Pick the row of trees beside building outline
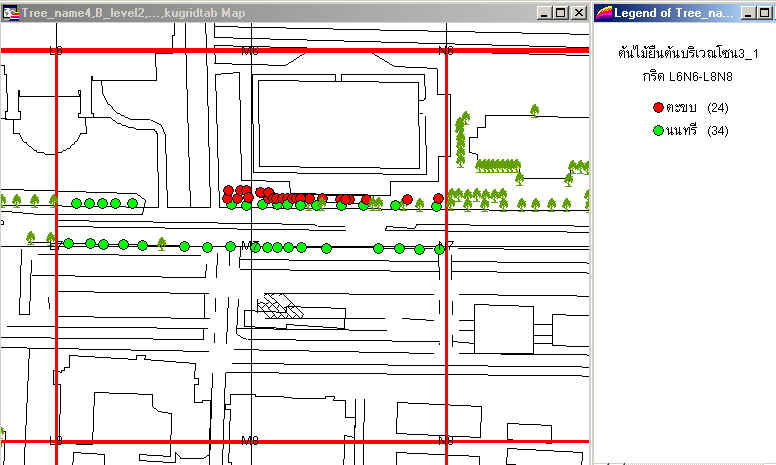The image size is (776, 465). [495, 165]
